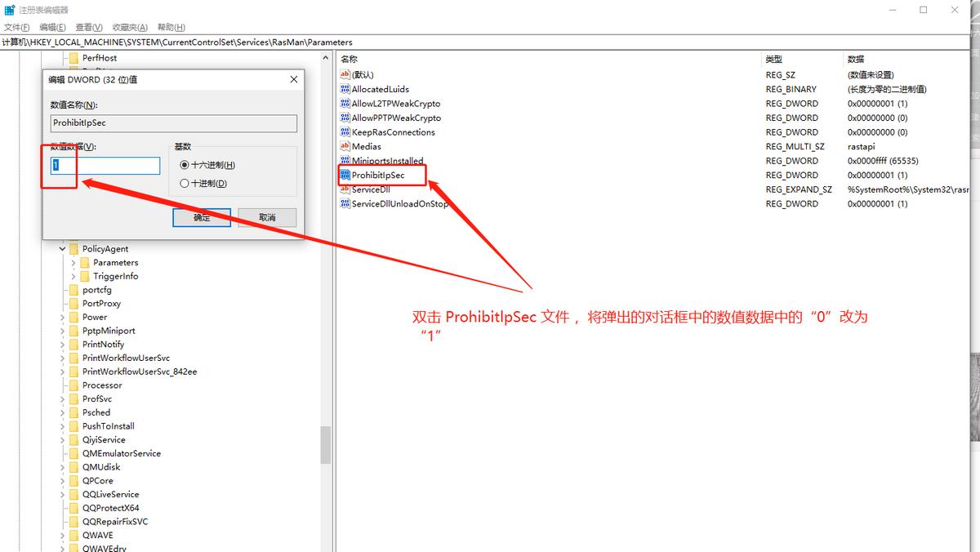Click the Power folder icon
The width and height of the screenshot is (980, 552).
(73, 317)
